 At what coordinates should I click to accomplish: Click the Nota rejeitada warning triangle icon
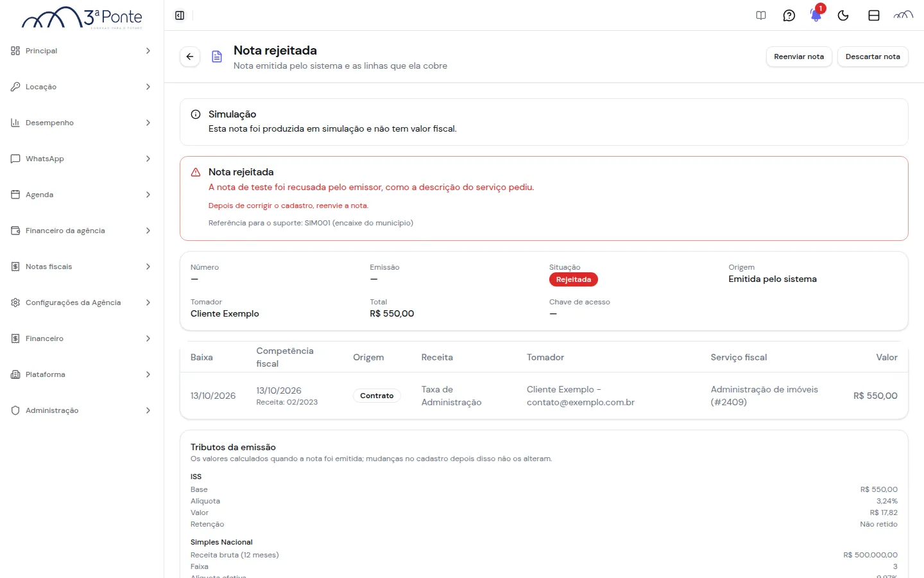click(196, 172)
